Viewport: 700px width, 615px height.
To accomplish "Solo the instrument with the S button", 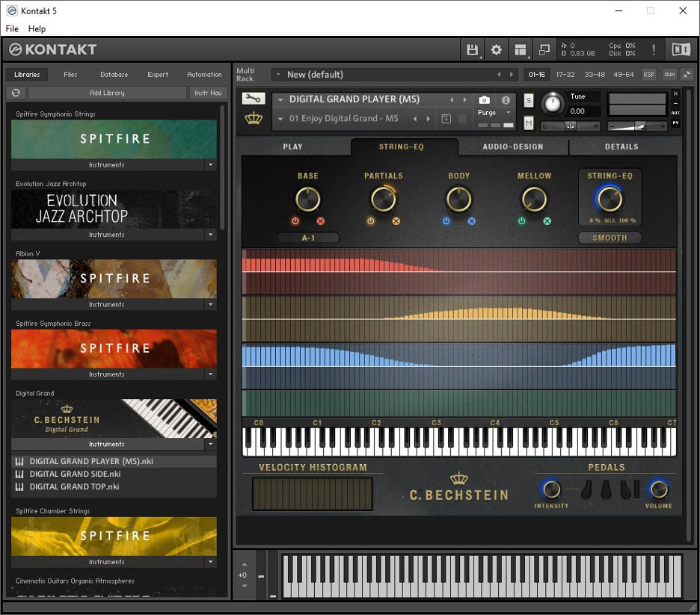I will [529, 100].
